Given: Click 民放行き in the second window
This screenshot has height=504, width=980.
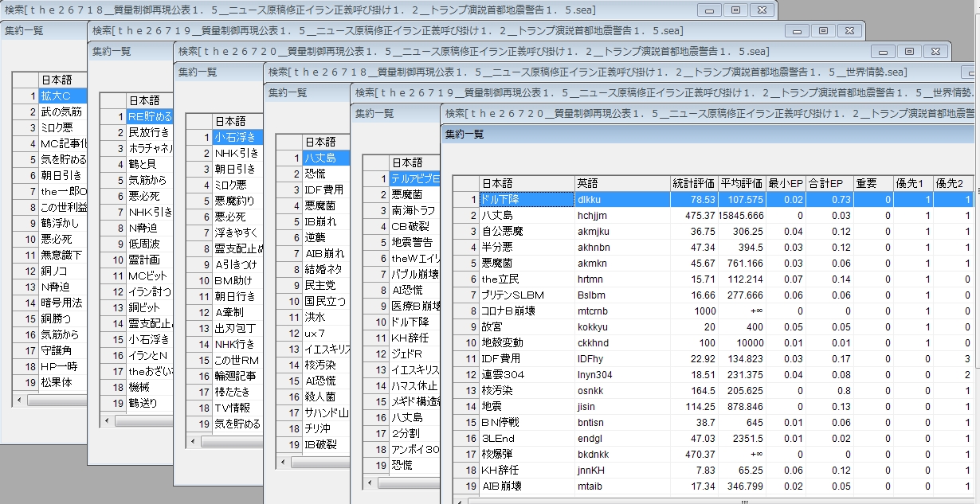Looking at the screenshot, I should tap(149, 132).
